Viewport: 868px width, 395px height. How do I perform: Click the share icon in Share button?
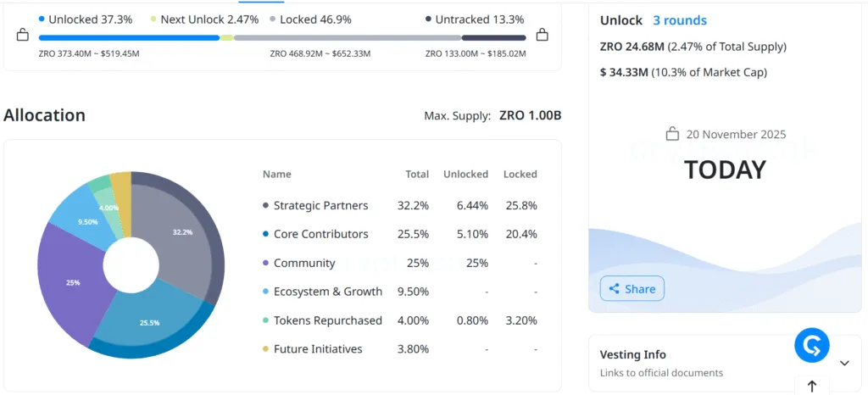click(x=614, y=289)
